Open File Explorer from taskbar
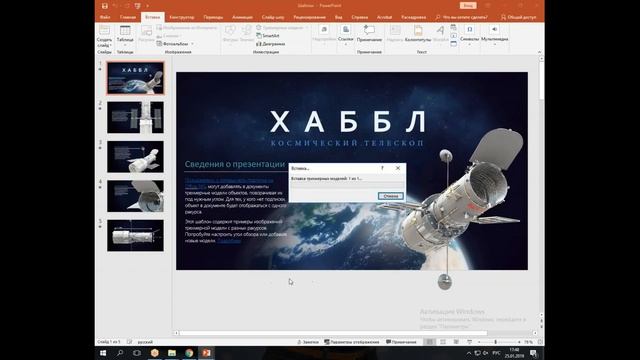 coord(172,353)
